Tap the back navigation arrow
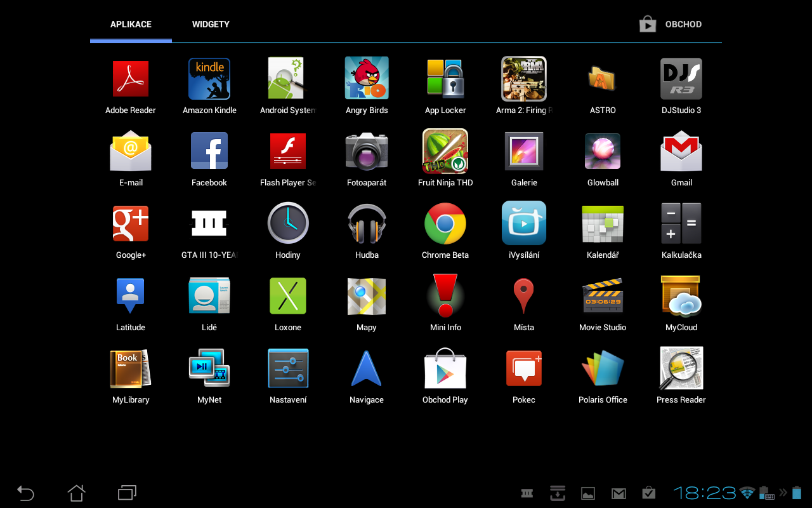 point(25,493)
